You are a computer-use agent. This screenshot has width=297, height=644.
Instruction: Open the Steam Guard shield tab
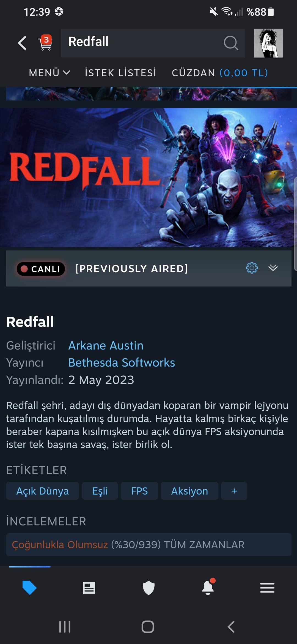[148, 588]
